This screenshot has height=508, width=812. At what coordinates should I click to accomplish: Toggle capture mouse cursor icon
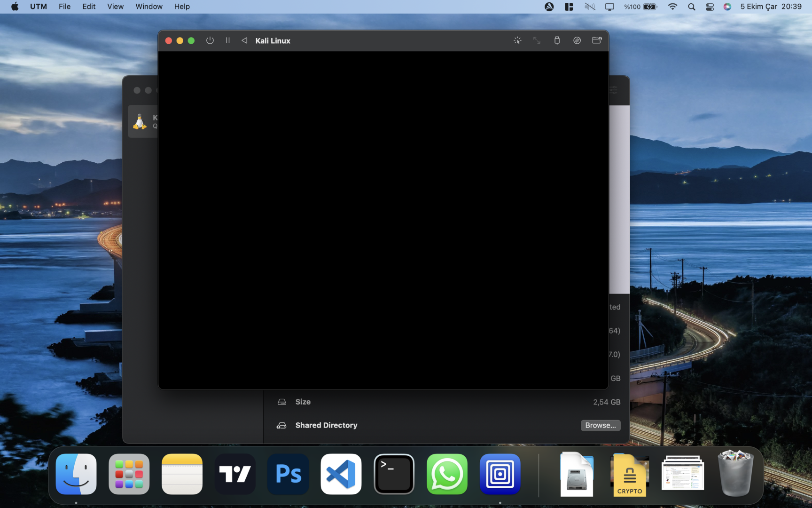(x=517, y=40)
